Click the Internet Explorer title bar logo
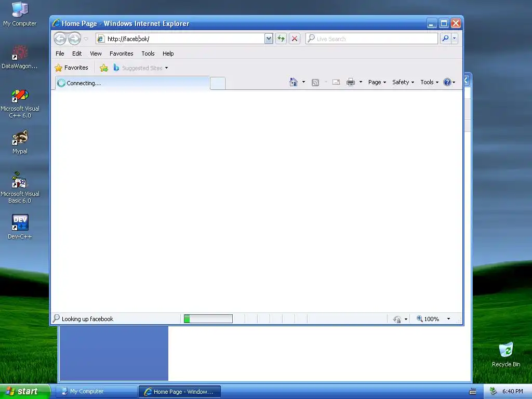The height and width of the screenshot is (399, 532). tap(56, 23)
